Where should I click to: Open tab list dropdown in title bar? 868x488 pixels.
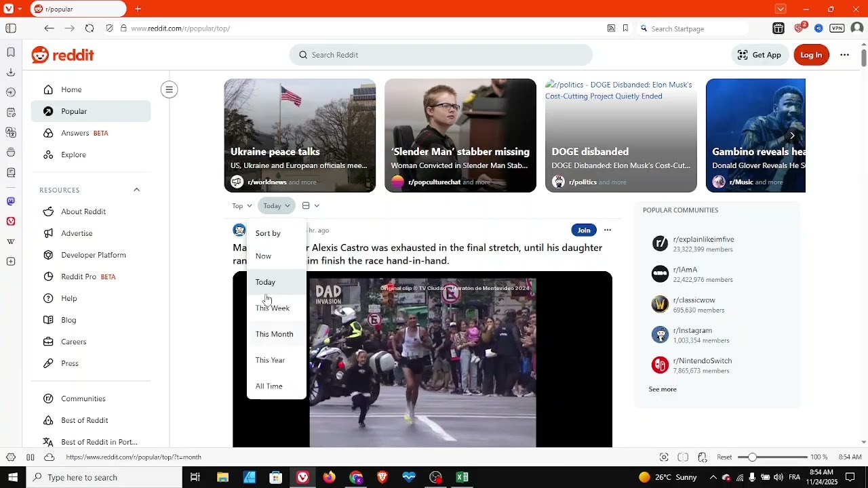781,9
